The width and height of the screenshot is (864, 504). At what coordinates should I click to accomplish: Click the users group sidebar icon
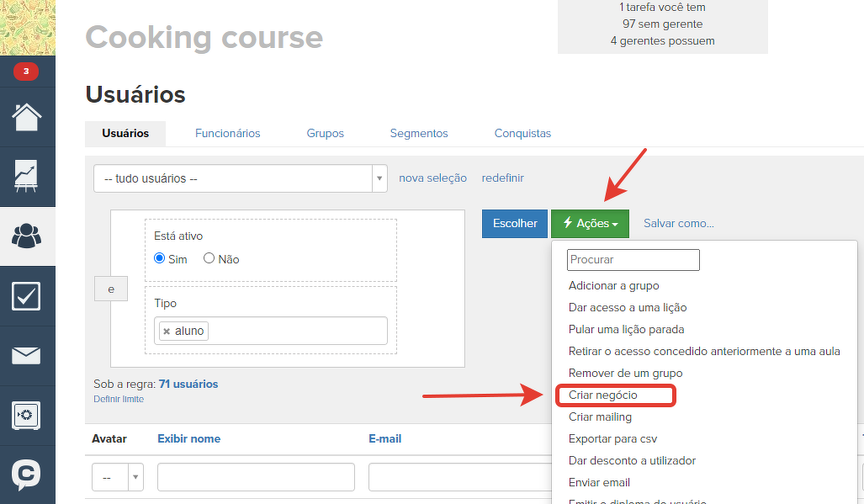27,236
